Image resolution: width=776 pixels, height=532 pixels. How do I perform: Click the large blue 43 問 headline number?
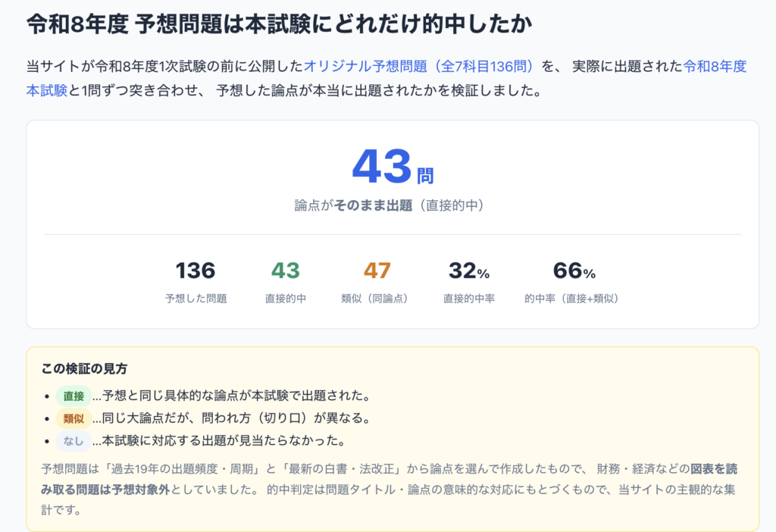(x=393, y=166)
